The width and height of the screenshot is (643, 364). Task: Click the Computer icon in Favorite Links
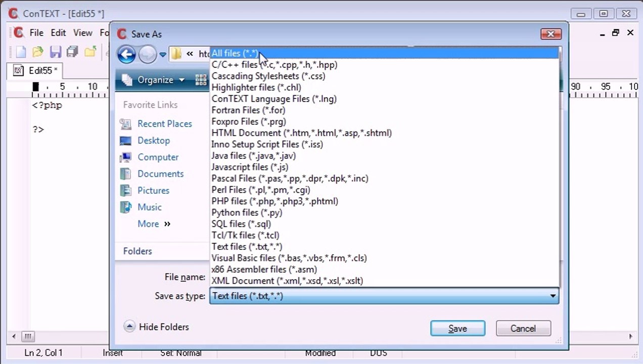click(125, 157)
